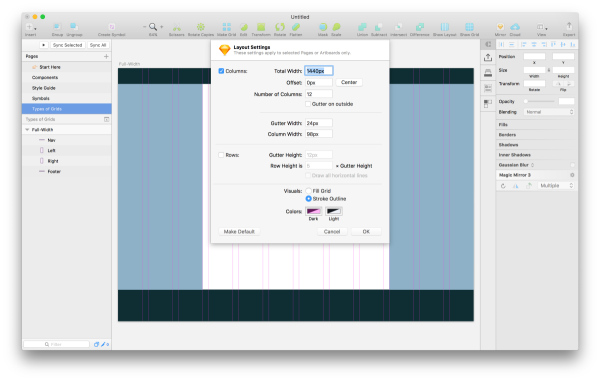Click the Union boolean icon
Viewport: 600px width, 381px height.
click(362, 26)
